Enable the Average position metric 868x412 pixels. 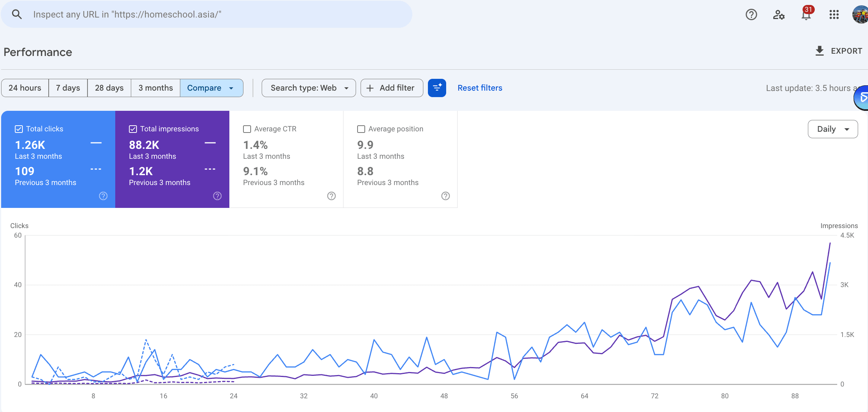click(361, 129)
